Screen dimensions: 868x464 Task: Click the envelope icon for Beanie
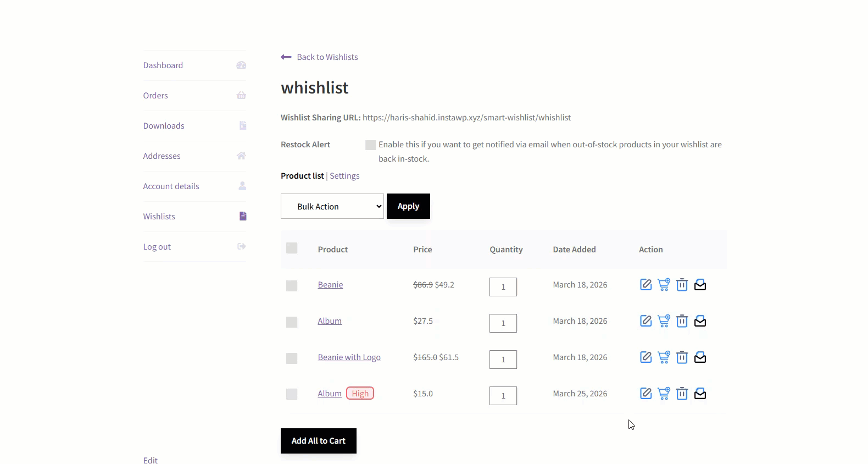click(700, 285)
